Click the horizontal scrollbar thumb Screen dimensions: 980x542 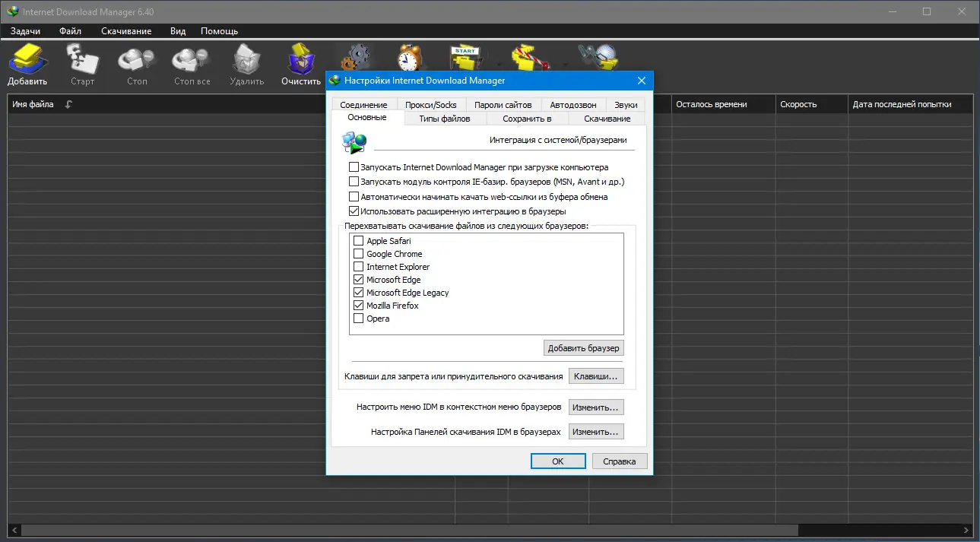[x=409, y=530]
